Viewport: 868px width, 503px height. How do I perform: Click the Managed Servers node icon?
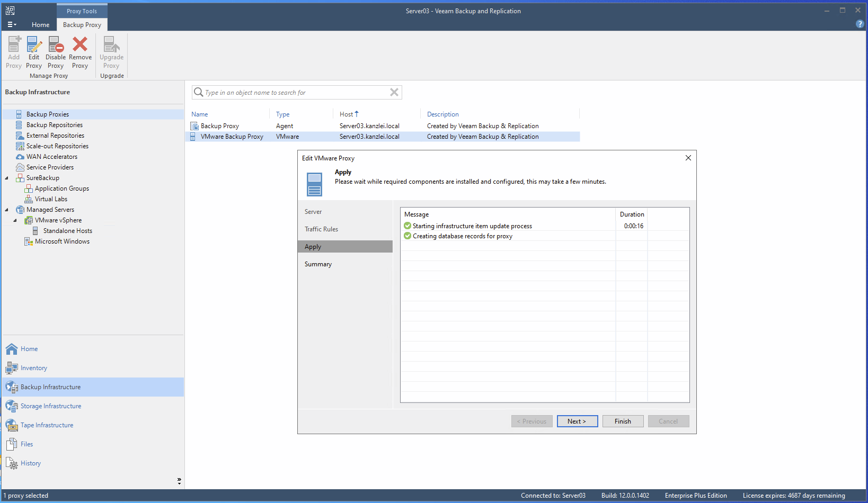pos(20,210)
